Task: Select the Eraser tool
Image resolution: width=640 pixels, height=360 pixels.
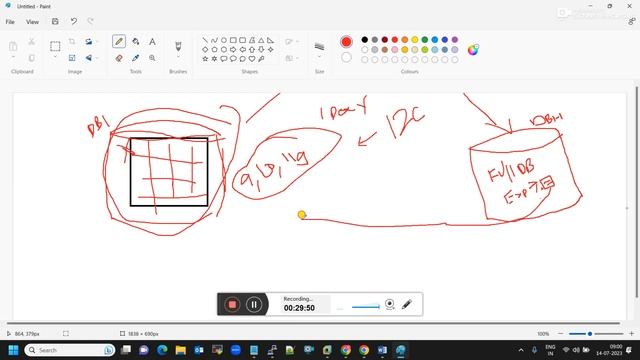Action: (x=119, y=58)
